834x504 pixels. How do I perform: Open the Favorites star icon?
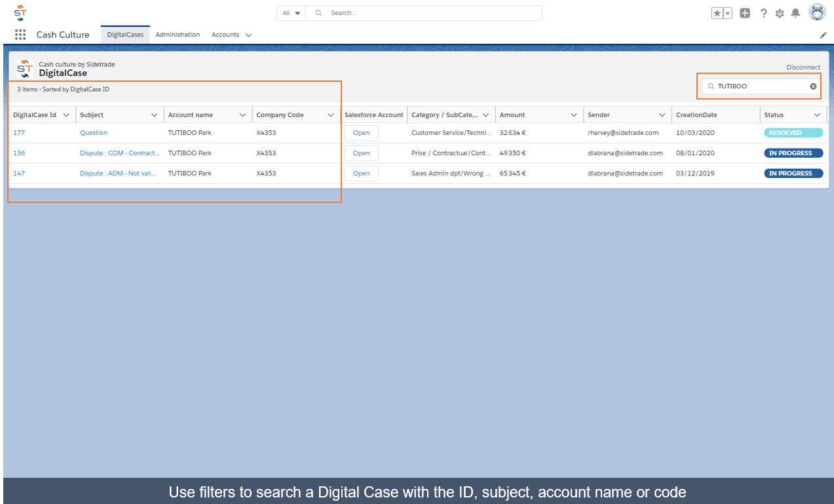pyautogui.click(x=717, y=13)
